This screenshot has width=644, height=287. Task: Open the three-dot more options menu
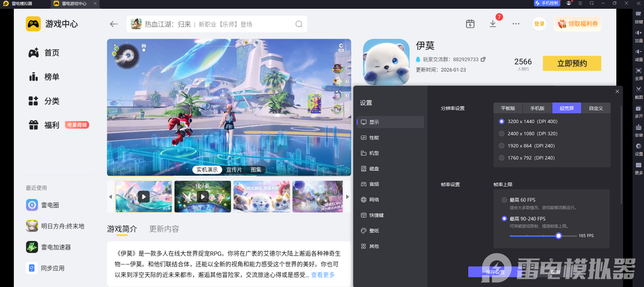coord(516,24)
